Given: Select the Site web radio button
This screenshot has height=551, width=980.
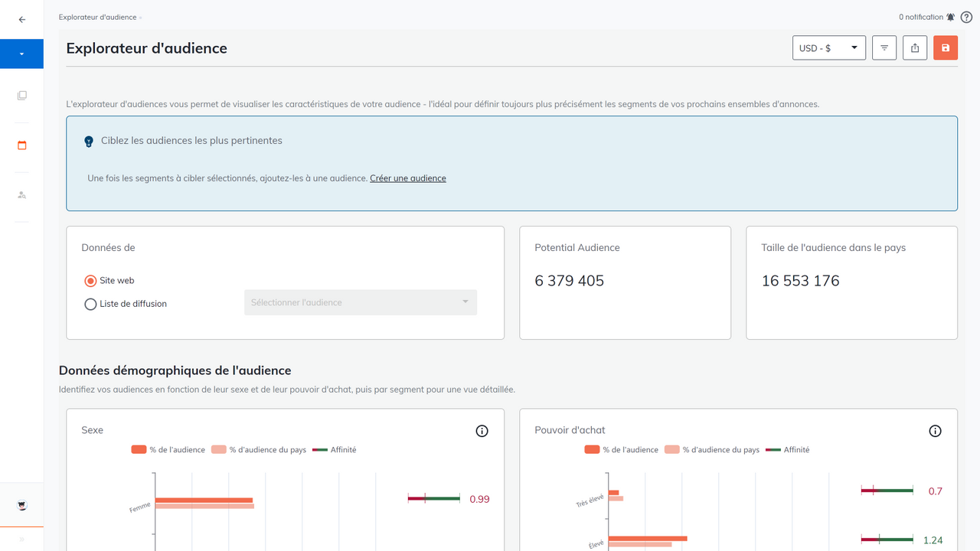Looking at the screenshot, I should (90, 281).
